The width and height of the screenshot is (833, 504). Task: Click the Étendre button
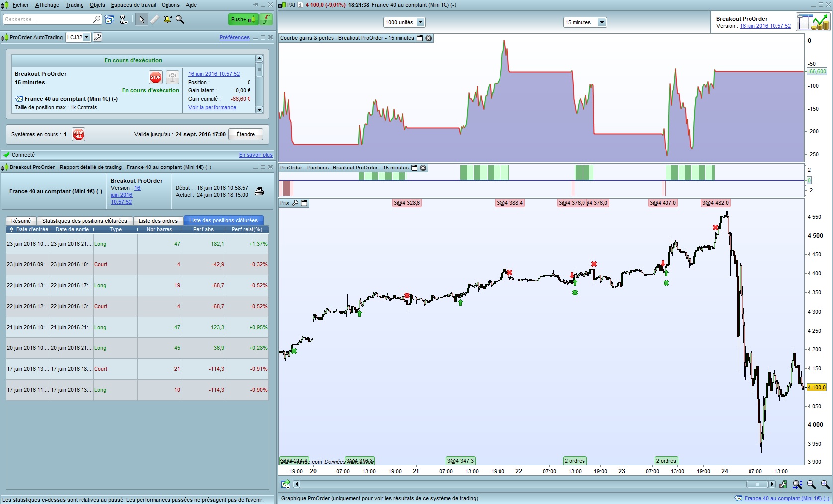coord(246,134)
